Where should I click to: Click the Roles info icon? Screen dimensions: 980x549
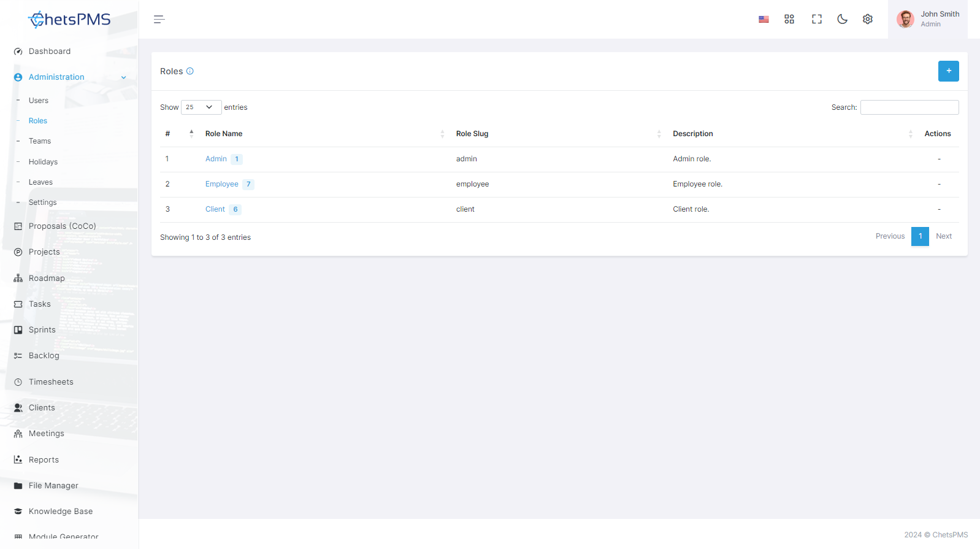[x=190, y=71]
